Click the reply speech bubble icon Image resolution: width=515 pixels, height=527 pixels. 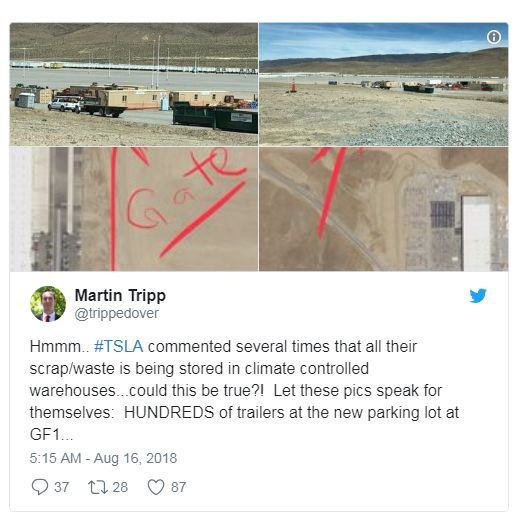click(x=40, y=487)
